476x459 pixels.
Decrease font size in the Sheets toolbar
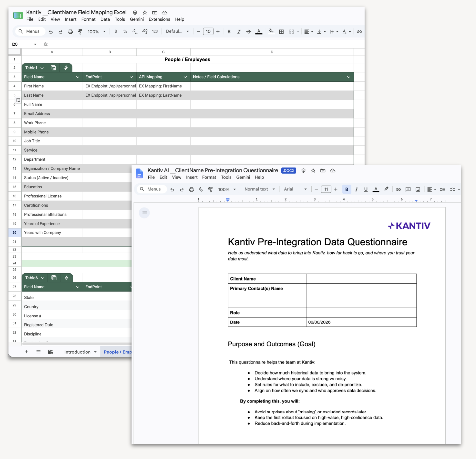click(198, 32)
